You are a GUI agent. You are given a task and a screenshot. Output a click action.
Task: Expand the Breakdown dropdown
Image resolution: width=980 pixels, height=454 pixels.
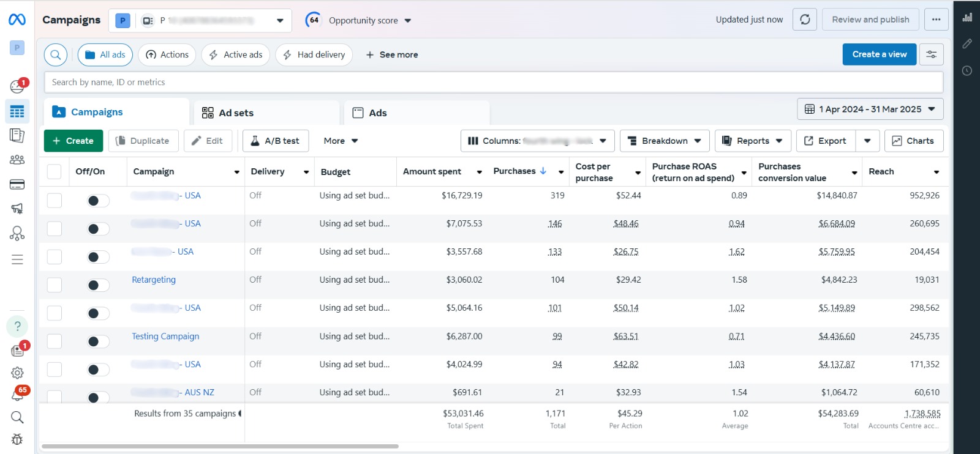click(x=665, y=141)
